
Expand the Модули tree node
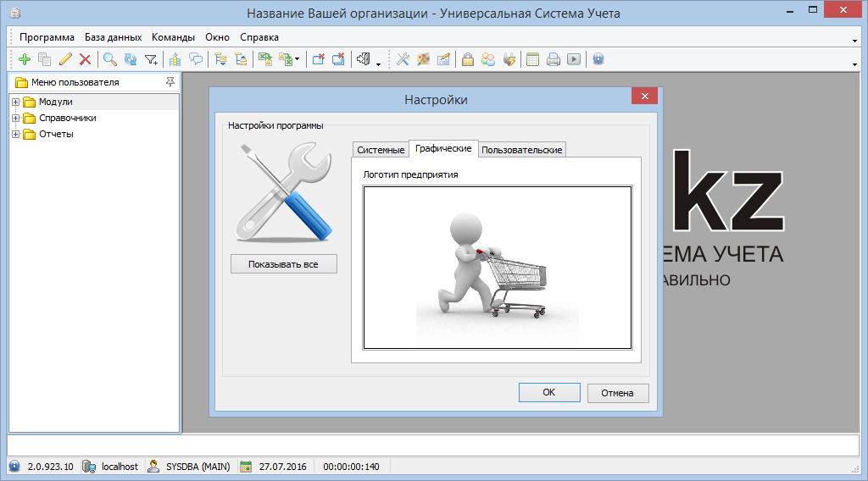[15, 102]
